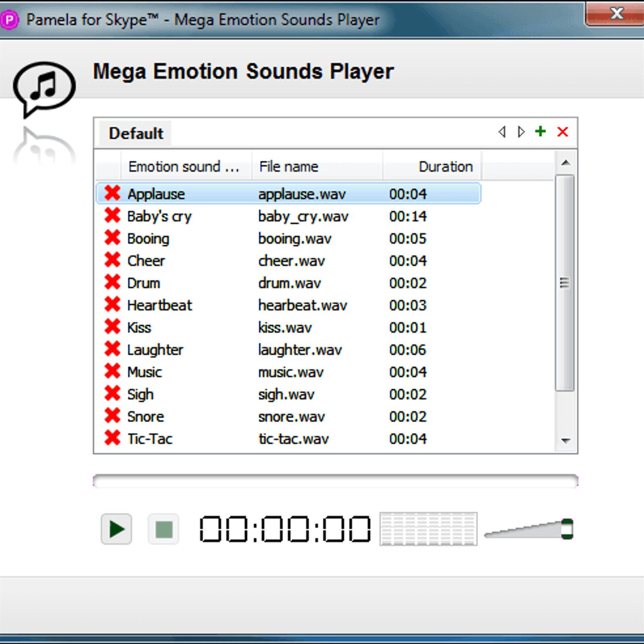
Task: Select the Cheer sound row
Action: click(x=289, y=260)
